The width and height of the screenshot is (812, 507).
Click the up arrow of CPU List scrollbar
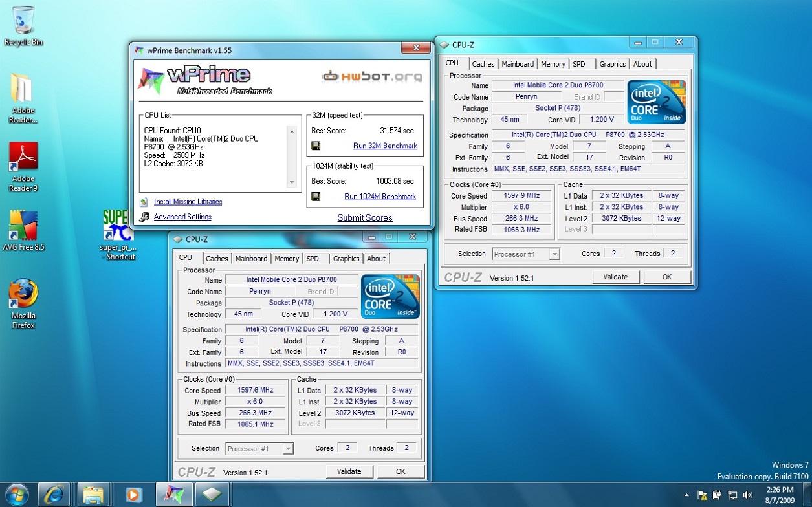tap(292, 131)
